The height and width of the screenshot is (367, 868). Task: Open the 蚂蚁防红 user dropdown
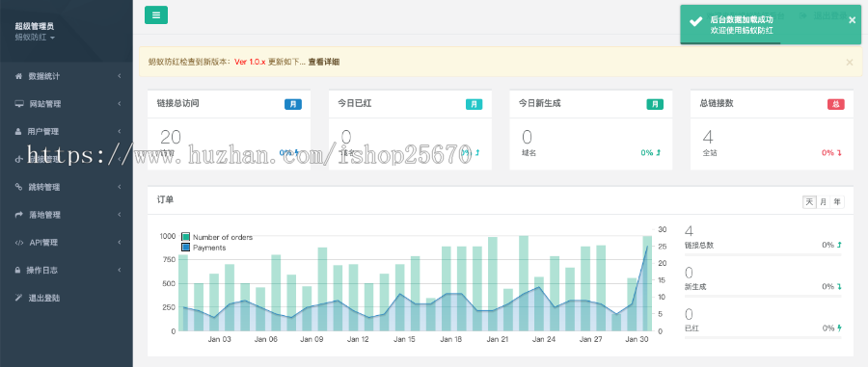[35, 38]
